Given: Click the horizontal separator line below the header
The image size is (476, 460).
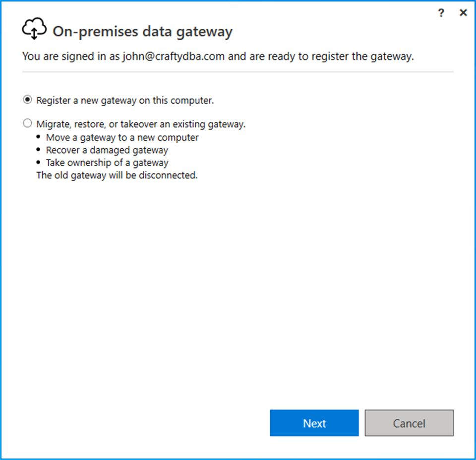Looking at the screenshot, I should coord(238,72).
